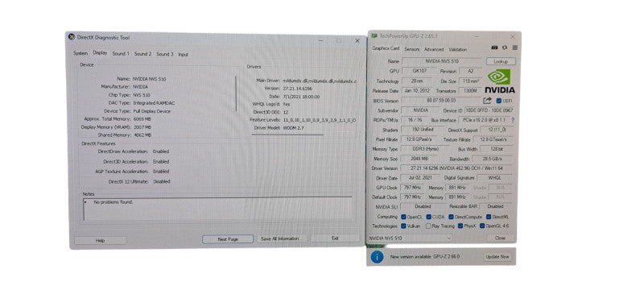Open the Sound 2 tab
This screenshot has width=644, height=290.
click(x=142, y=54)
